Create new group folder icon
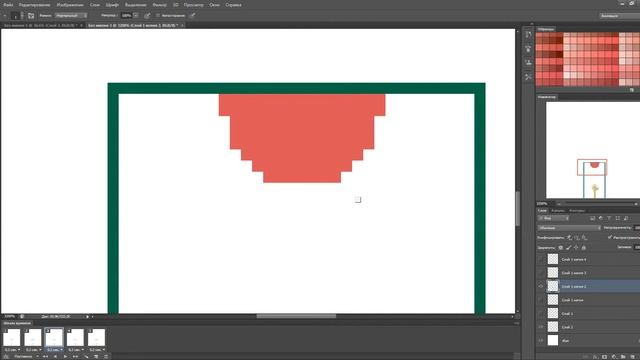The height and width of the screenshot is (360, 640). tap(623, 357)
